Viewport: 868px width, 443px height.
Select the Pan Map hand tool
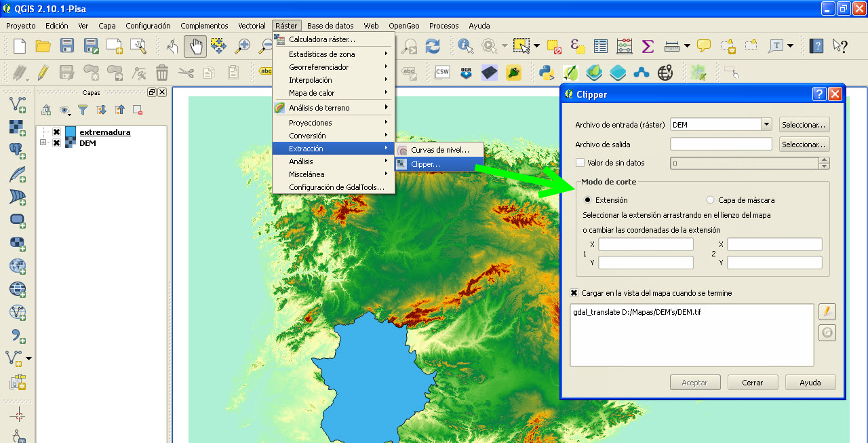(195, 47)
